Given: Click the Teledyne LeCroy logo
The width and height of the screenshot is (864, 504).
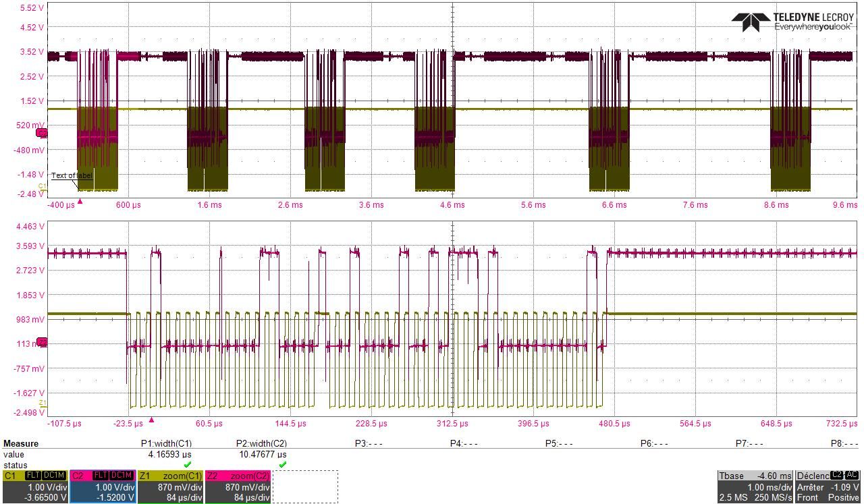Looking at the screenshot, I should click(792, 22).
